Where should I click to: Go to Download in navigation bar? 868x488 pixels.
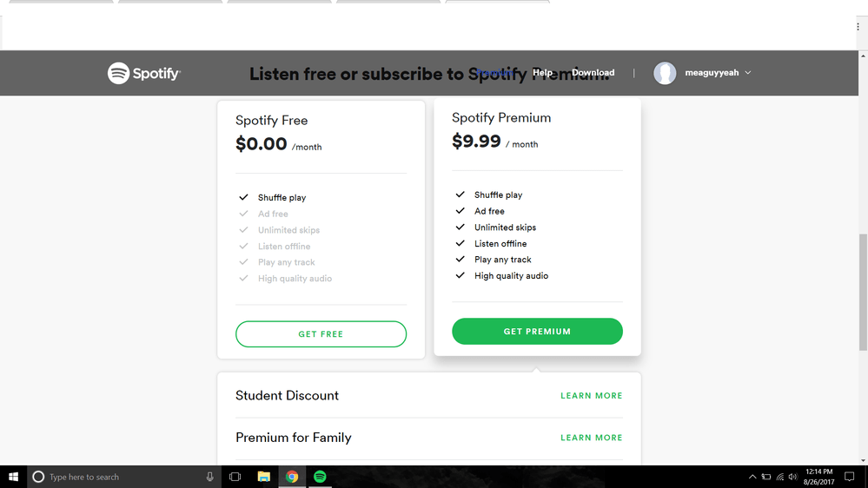coord(593,73)
